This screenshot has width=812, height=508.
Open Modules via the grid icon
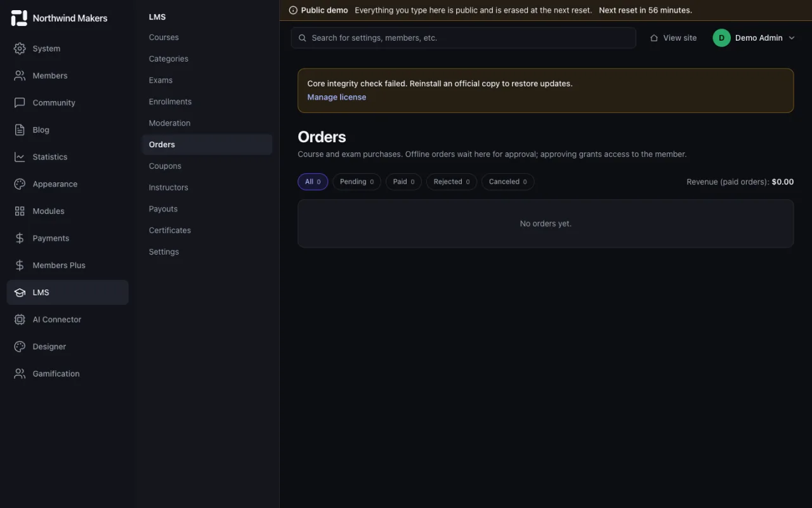[x=20, y=211]
